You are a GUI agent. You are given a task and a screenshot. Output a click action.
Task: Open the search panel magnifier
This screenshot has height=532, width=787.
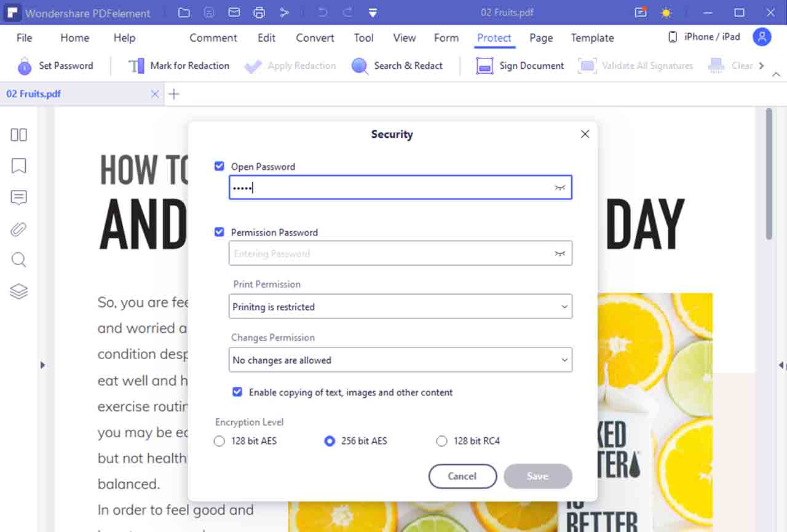pyautogui.click(x=18, y=260)
